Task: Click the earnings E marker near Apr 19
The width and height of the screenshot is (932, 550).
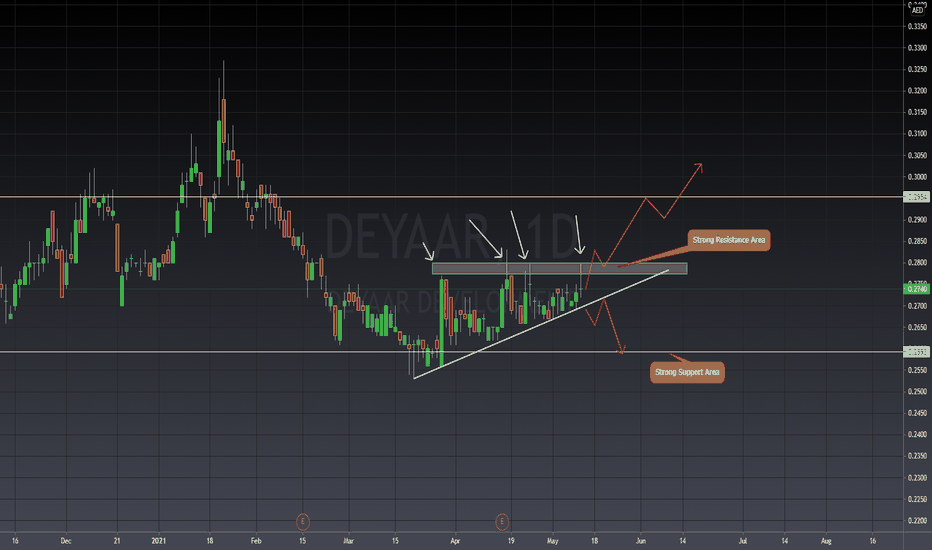Action: click(x=502, y=521)
